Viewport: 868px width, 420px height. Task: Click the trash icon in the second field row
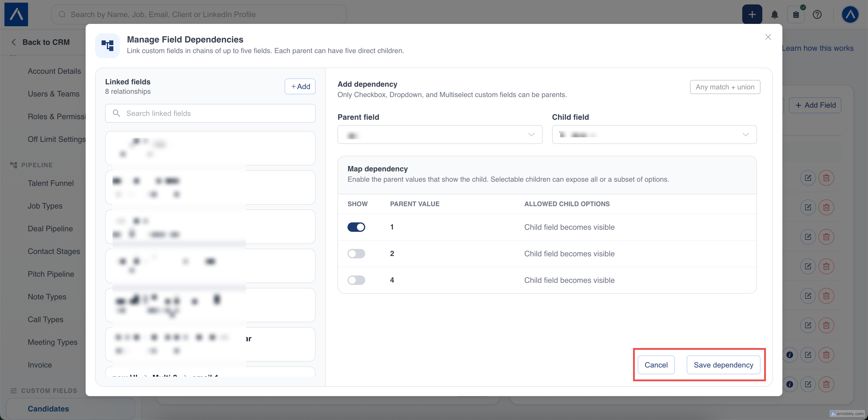826,207
